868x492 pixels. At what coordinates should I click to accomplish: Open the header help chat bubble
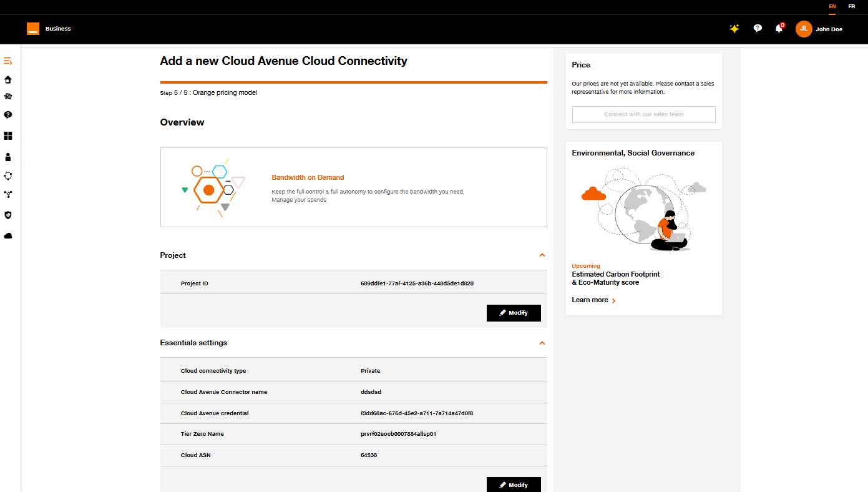tap(758, 29)
